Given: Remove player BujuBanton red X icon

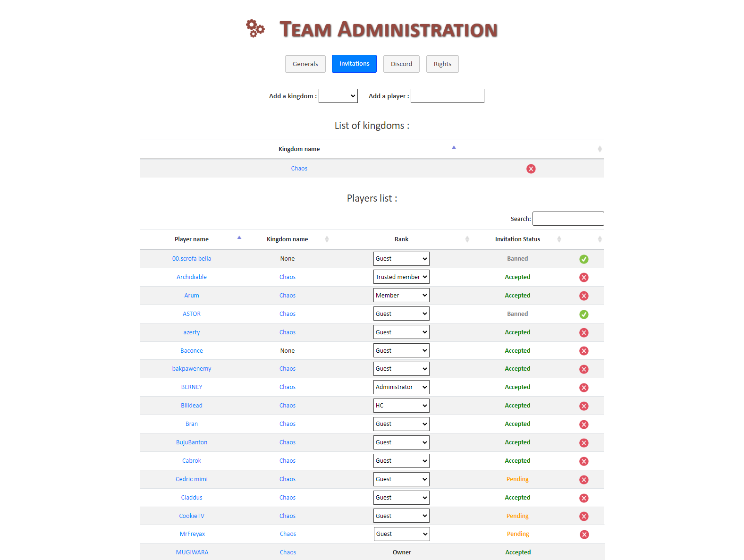Looking at the screenshot, I should (584, 443).
